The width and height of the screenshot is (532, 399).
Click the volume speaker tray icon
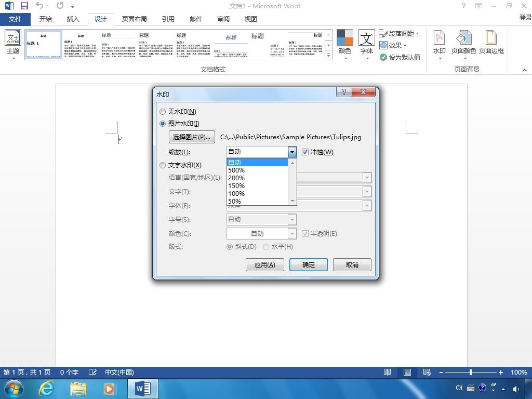(x=516, y=389)
